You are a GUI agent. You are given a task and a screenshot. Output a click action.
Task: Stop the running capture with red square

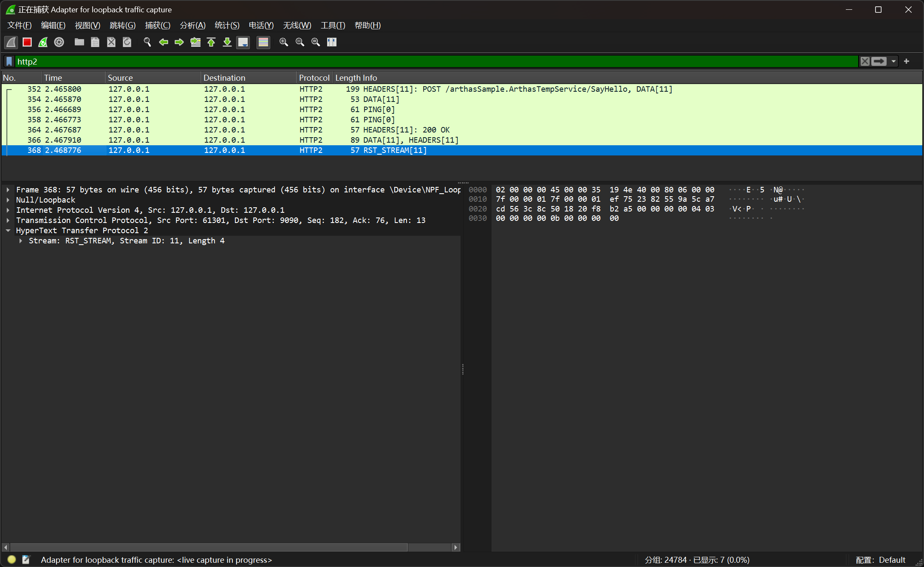pos(27,42)
